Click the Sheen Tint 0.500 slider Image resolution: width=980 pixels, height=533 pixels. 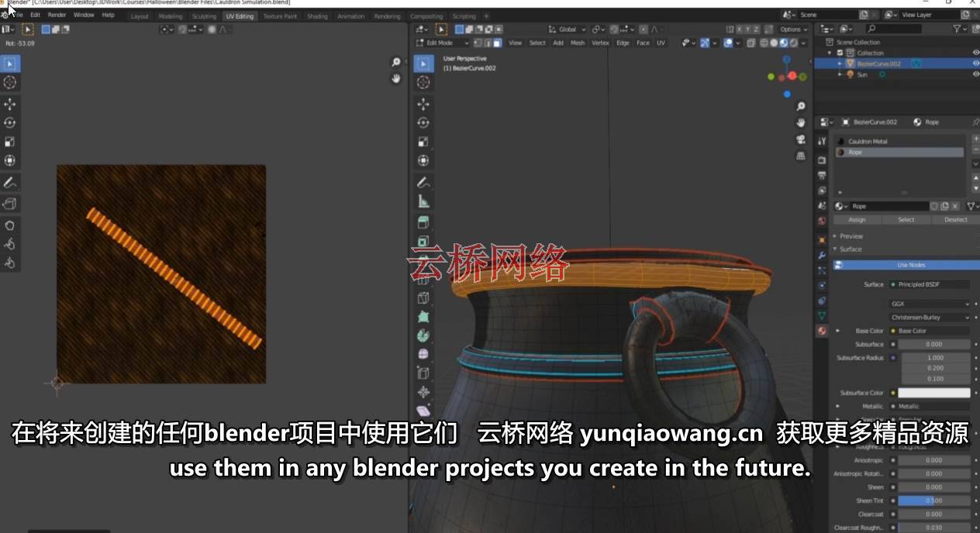[x=933, y=500]
